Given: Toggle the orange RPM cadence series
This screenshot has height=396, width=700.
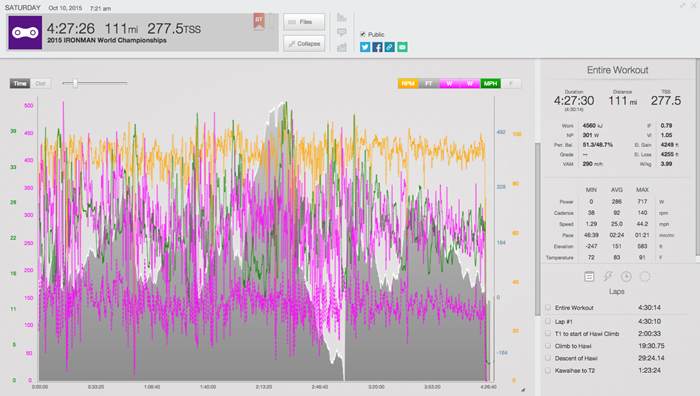Looking at the screenshot, I should 408,83.
